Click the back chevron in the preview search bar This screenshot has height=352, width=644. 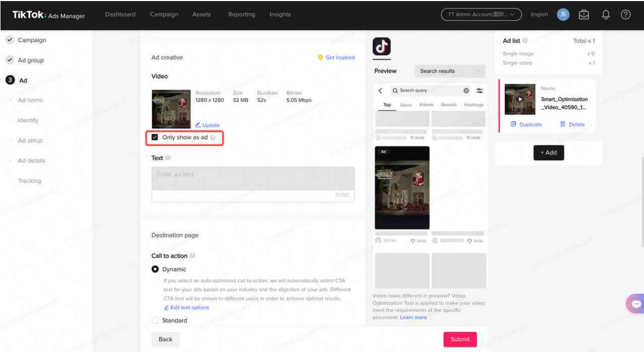380,90
